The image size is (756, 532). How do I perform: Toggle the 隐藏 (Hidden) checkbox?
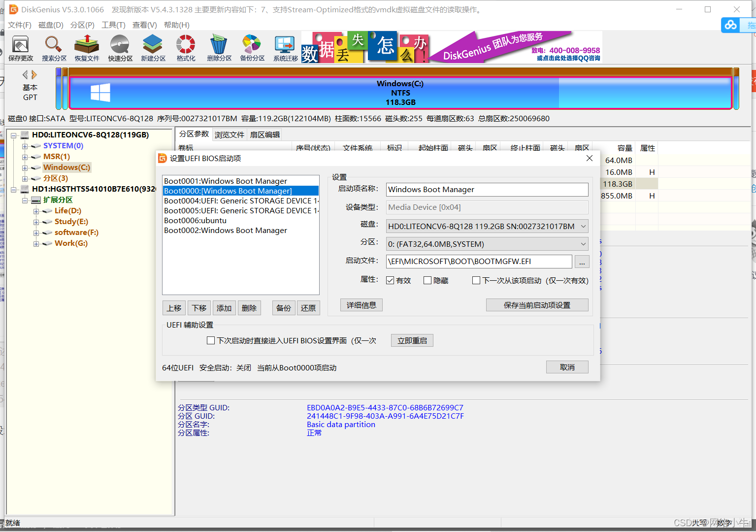pos(427,280)
